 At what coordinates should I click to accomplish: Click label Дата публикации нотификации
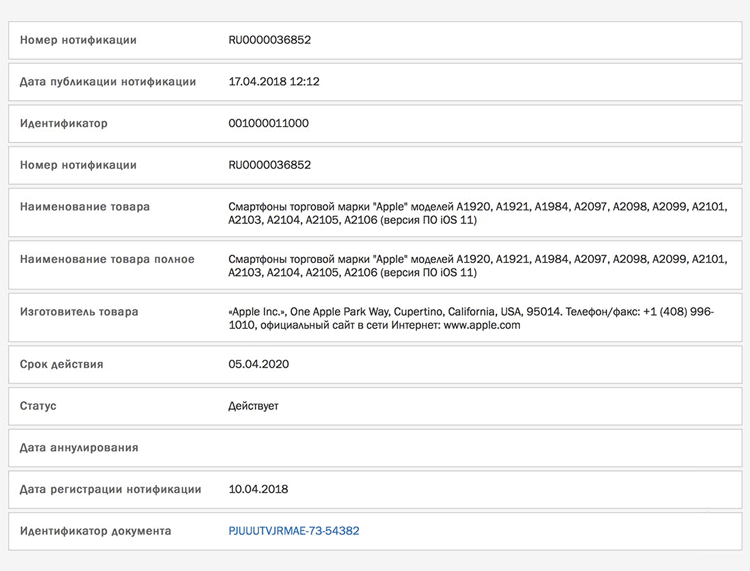(x=108, y=82)
